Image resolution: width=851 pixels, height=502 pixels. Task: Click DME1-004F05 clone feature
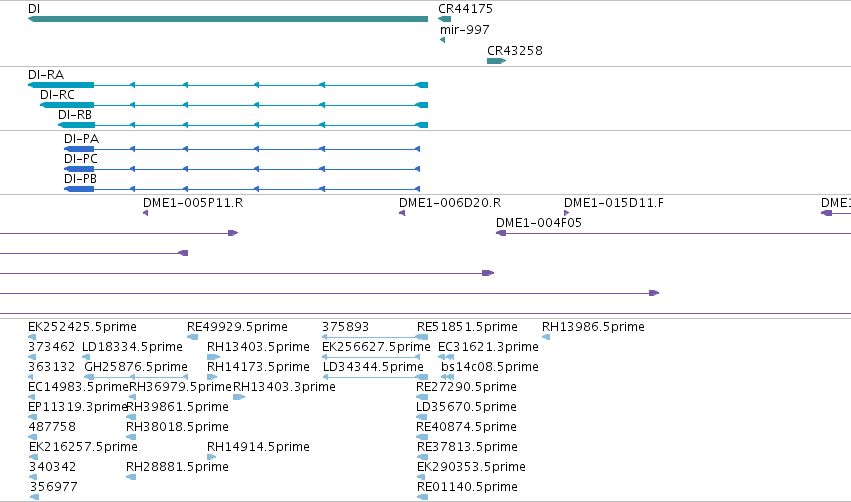[673, 233]
